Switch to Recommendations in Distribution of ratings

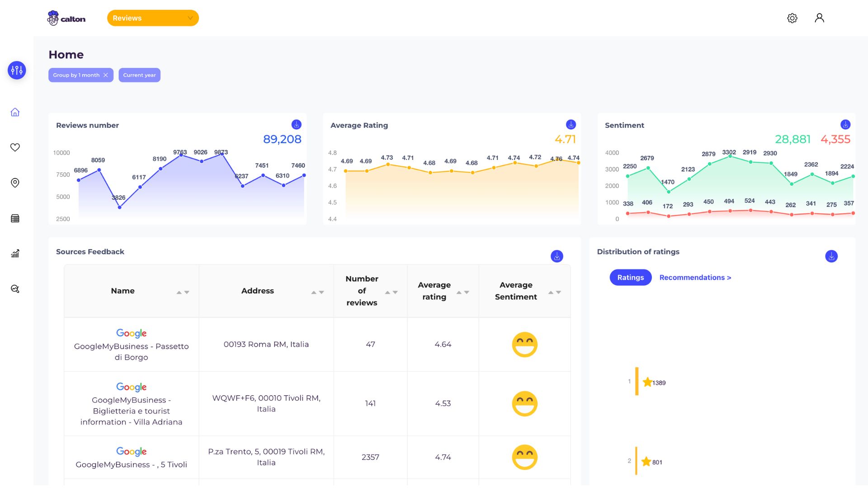pyautogui.click(x=695, y=277)
